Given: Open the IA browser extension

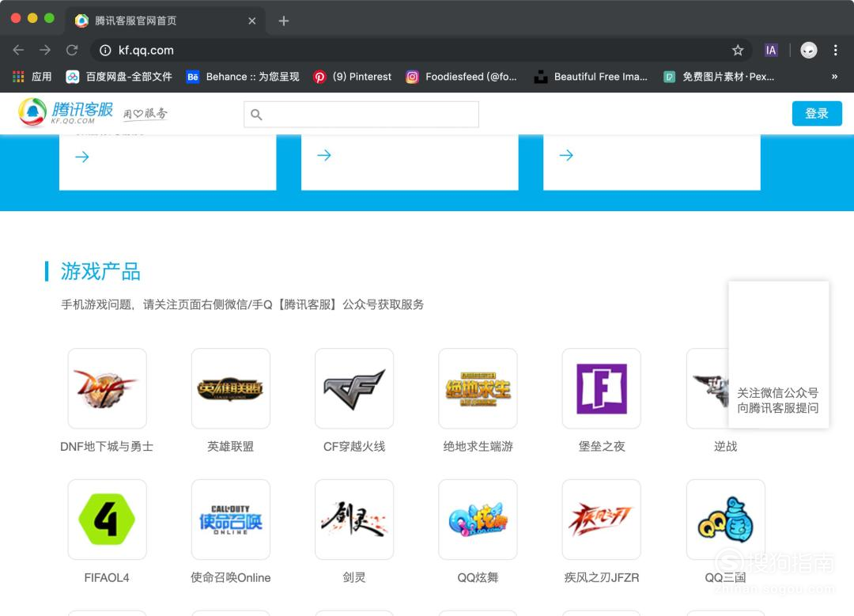Looking at the screenshot, I should click(771, 50).
